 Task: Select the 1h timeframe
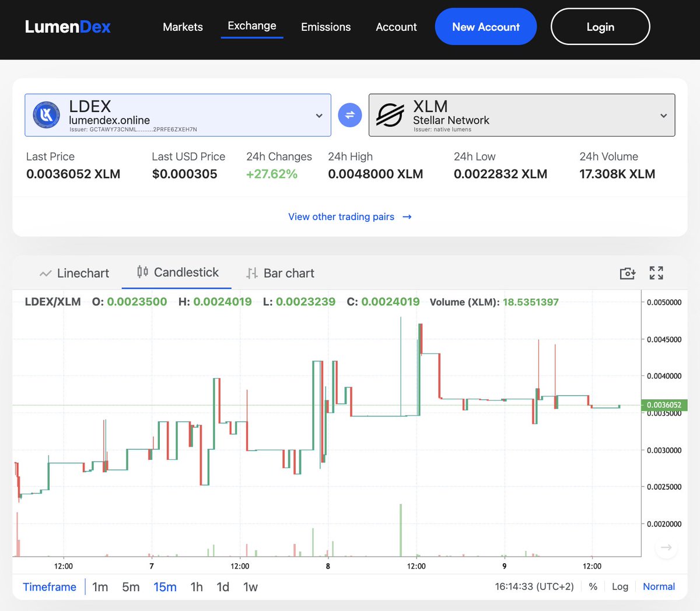point(197,587)
